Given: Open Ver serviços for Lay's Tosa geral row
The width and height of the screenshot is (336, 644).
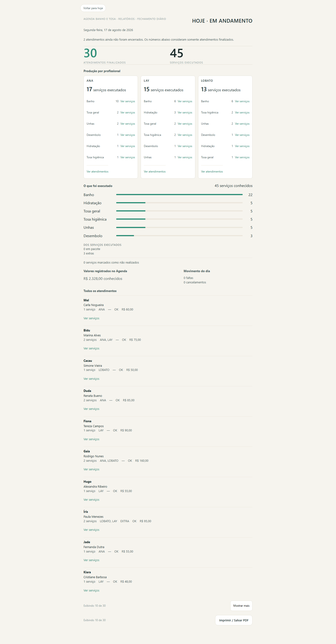Looking at the screenshot, I should [185, 124].
